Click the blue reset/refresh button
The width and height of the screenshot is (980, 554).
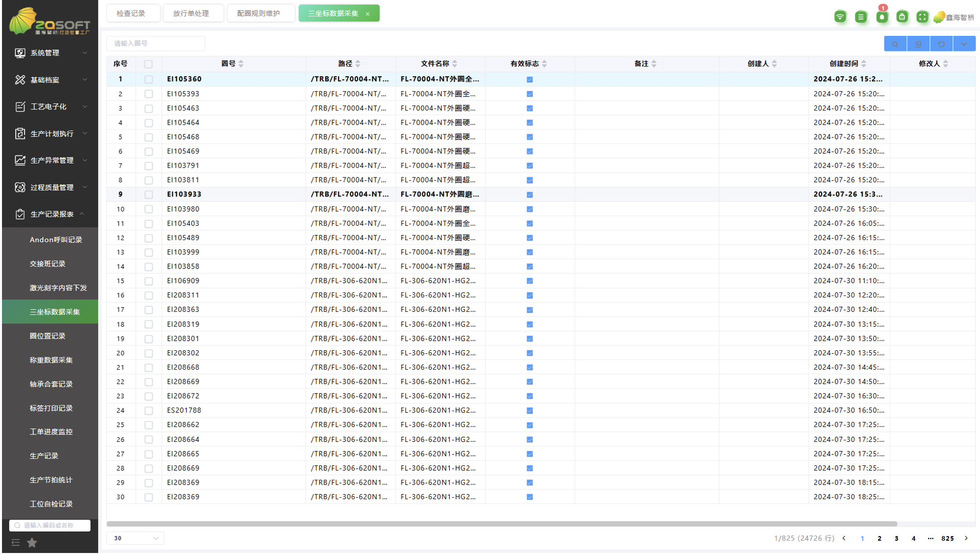click(941, 44)
